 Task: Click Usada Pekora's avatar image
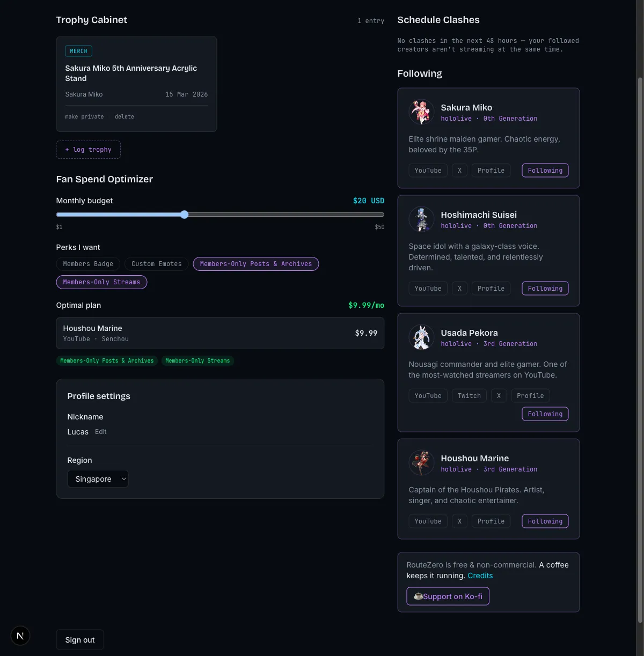[421, 337]
